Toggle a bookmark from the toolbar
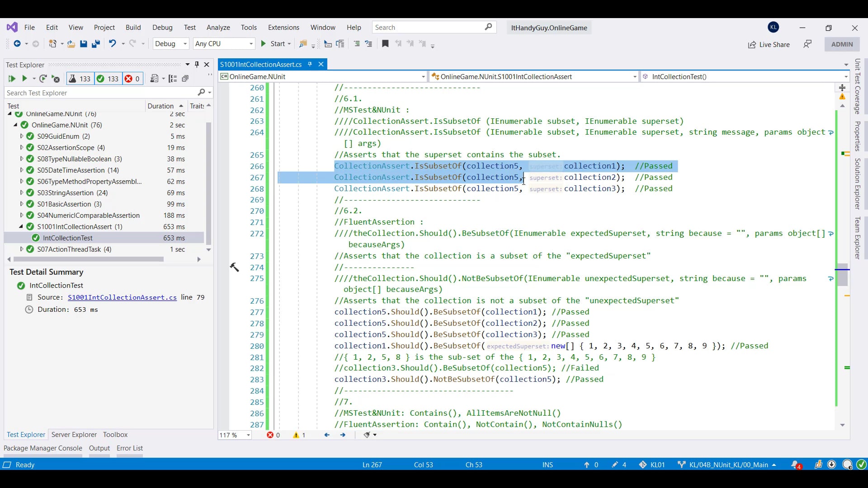 [x=385, y=44]
